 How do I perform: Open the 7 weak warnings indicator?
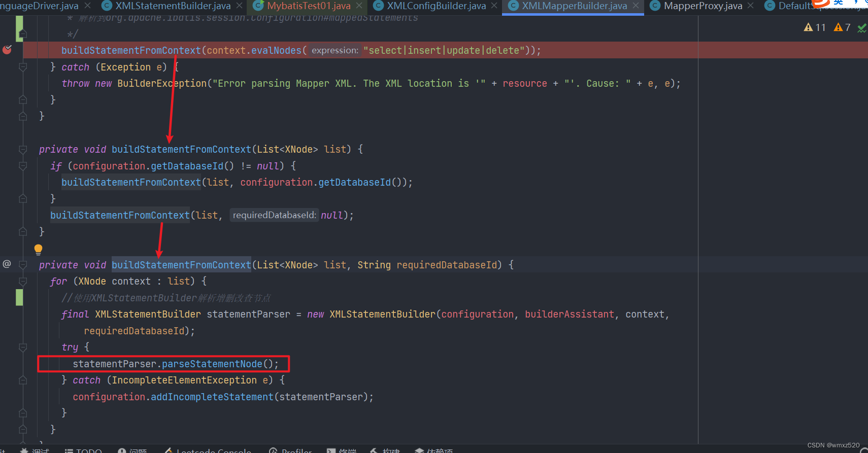click(842, 27)
